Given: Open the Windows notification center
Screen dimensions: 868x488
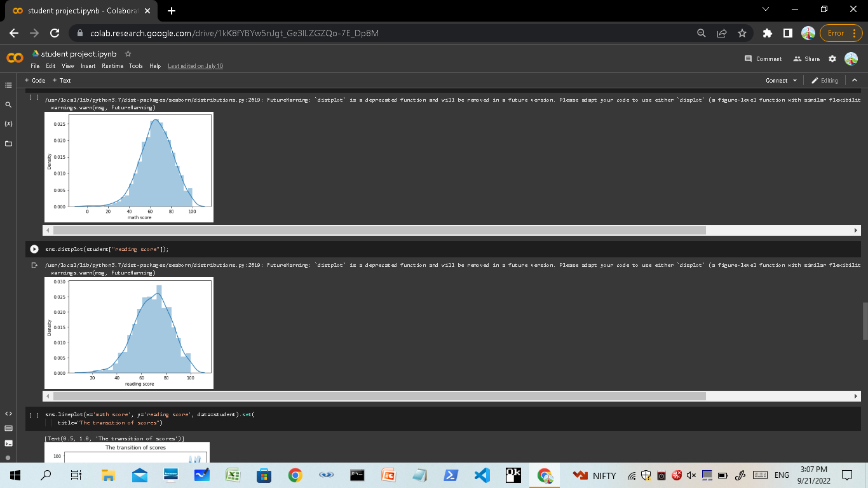Looking at the screenshot, I should point(846,475).
